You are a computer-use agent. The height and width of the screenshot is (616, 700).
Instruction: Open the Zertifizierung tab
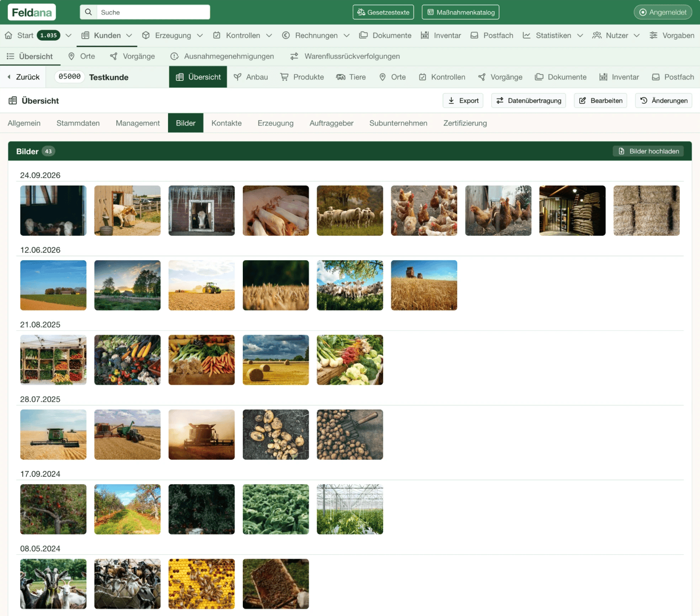465,123
